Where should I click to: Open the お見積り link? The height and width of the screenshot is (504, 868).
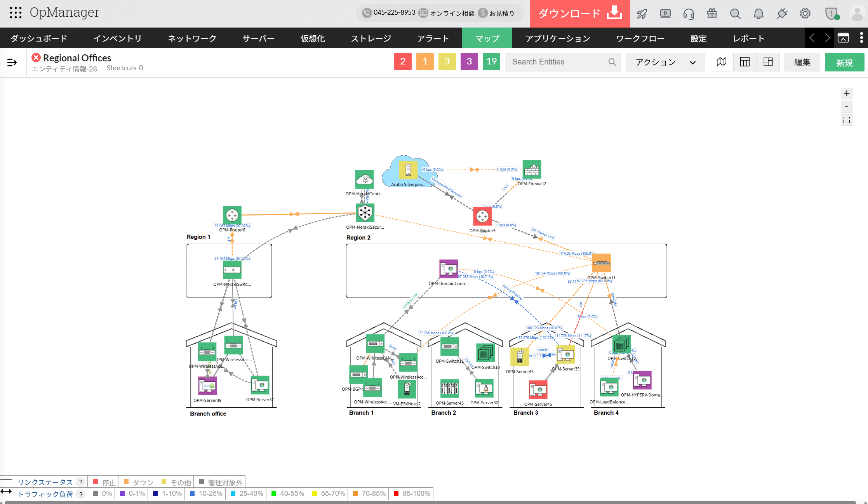click(x=497, y=13)
